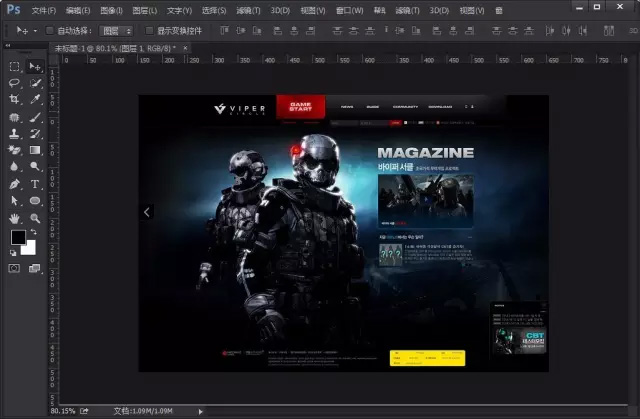The width and height of the screenshot is (640, 419).
Task: Switch to the 未标题-1 document tab
Action: click(116, 48)
